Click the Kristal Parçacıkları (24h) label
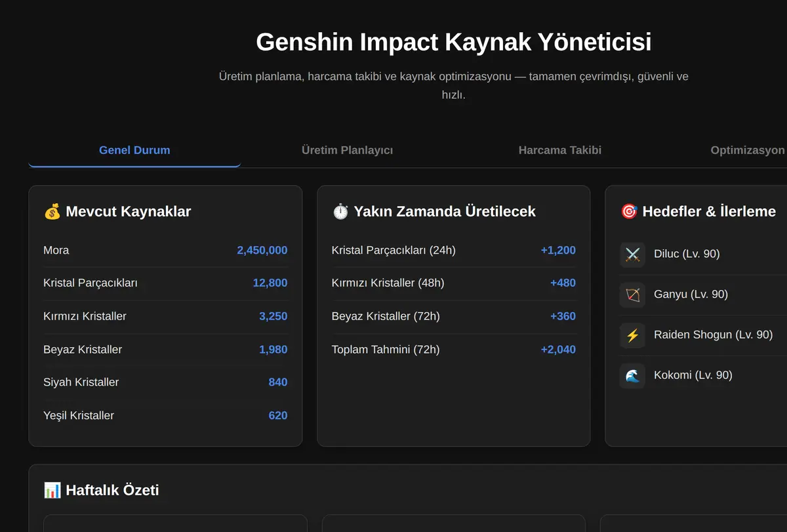The height and width of the screenshot is (532, 787). click(393, 250)
